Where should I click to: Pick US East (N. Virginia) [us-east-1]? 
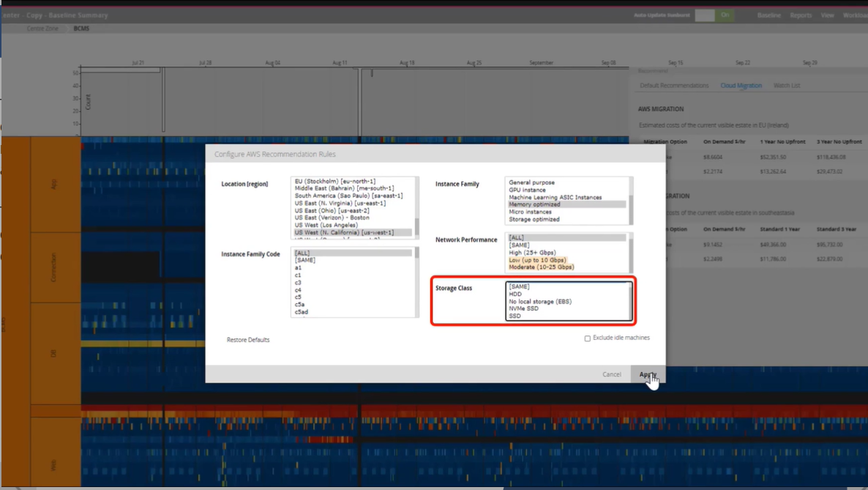point(340,203)
